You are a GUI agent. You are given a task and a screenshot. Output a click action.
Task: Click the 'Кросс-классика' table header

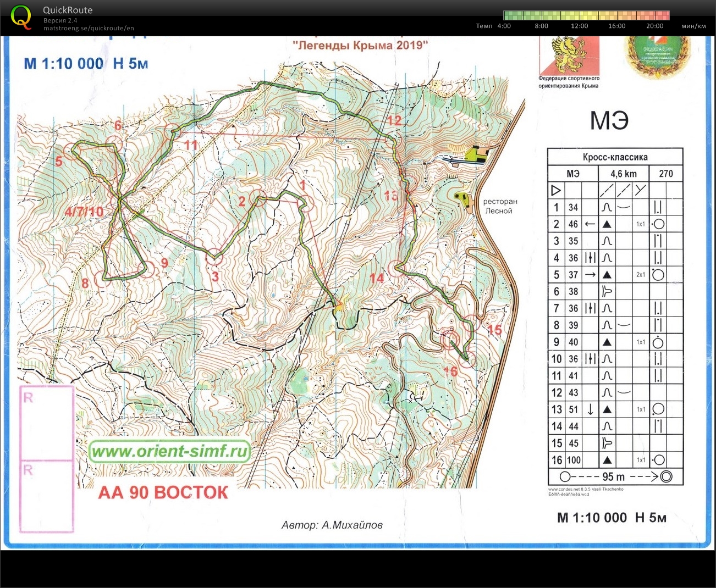pos(615,157)
